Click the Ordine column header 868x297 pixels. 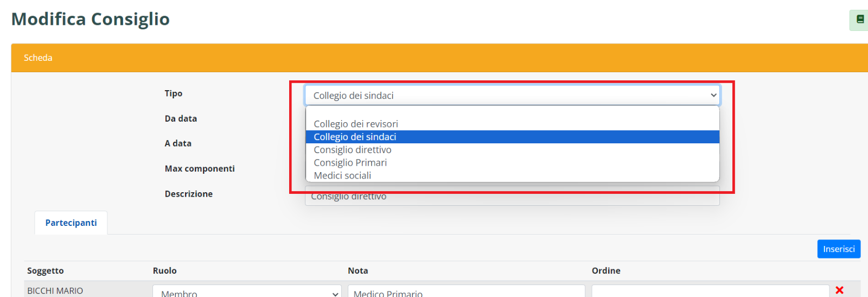(606, 270)
